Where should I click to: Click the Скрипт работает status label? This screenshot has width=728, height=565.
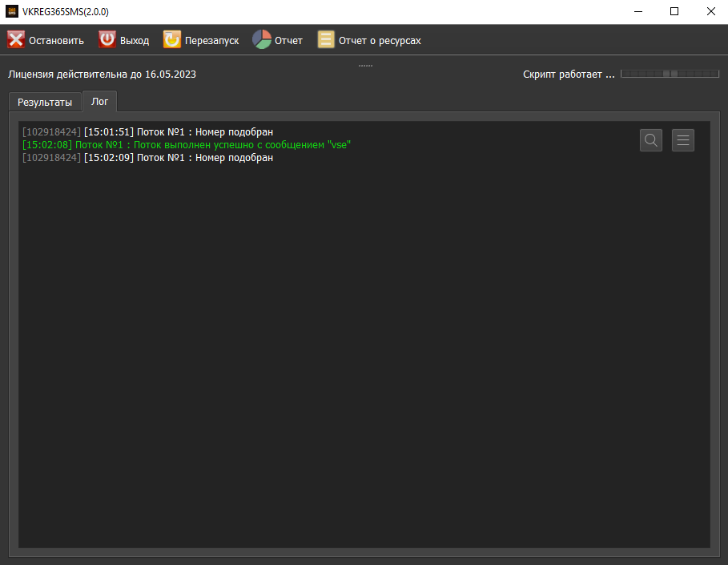[569, 75]
